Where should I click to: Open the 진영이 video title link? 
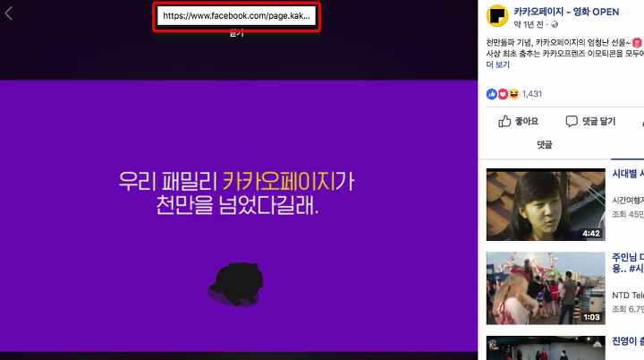(x=628, y=341)
